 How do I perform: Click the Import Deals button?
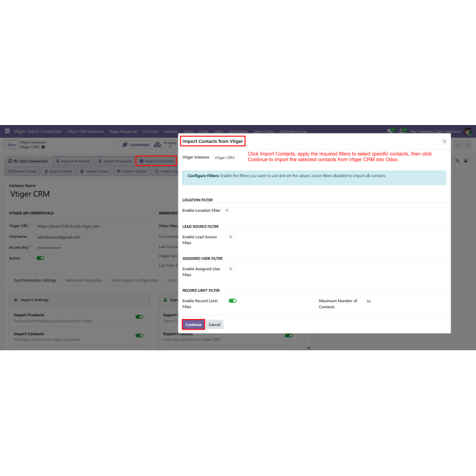tap(22, 171)
